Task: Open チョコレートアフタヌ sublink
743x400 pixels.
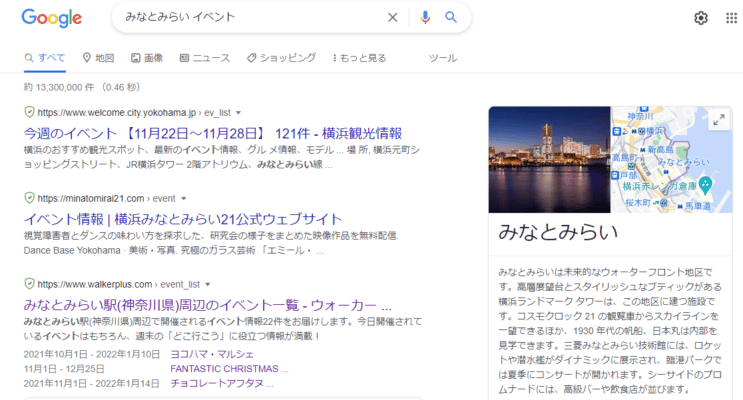Action: tap(221, 383)
